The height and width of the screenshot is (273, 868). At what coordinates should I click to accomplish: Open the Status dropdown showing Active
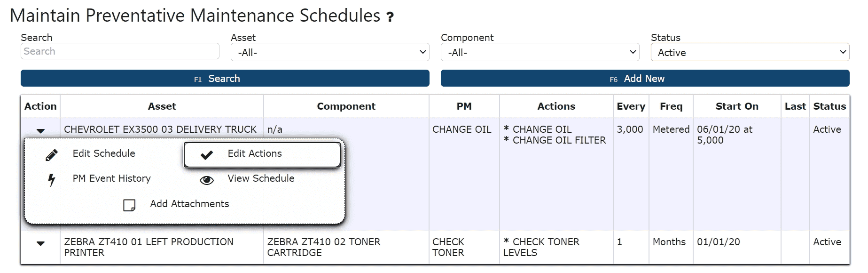(750, 52)
